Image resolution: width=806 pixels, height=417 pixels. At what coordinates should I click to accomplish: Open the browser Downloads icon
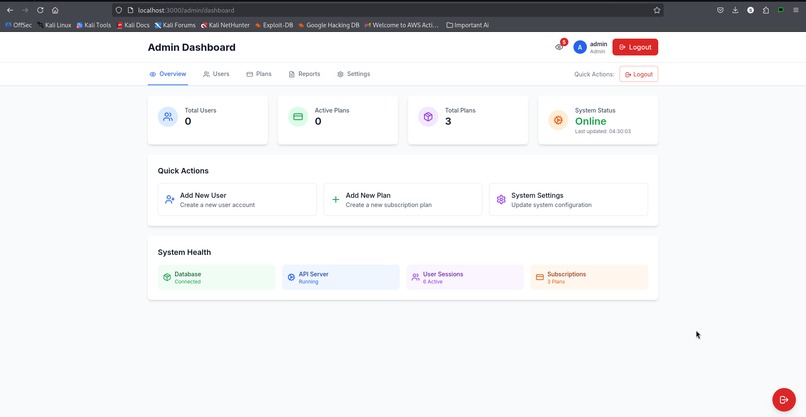click(735, 10)
